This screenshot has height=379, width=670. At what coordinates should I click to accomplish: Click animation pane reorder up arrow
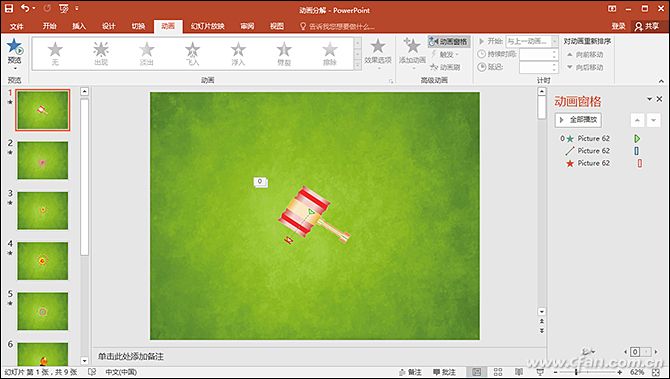coord(637,120)
